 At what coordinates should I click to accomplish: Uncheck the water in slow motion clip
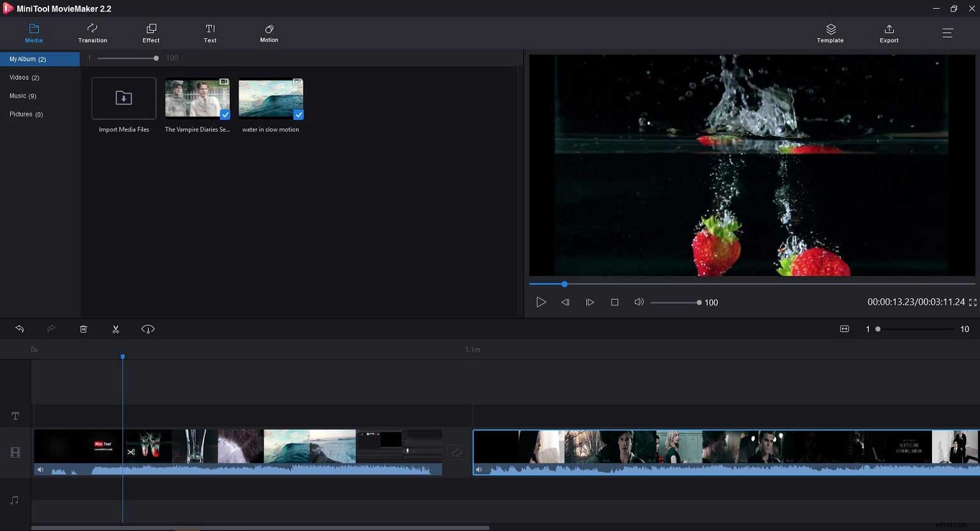click(299, 115)
